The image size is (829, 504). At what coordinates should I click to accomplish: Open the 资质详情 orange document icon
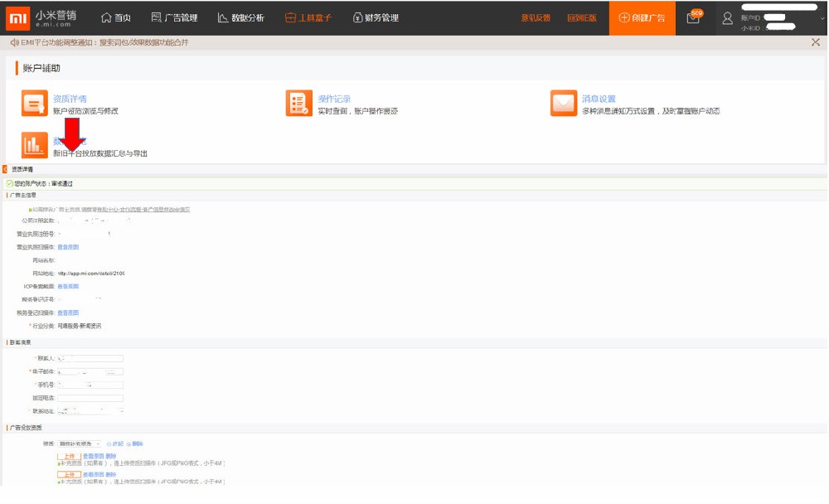pyautogui.click(x=35, y=104)
